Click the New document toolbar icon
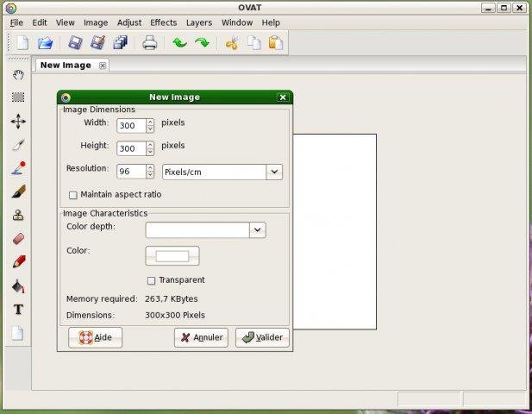Image resolution: width=532 pixels, height=414 pixels. click(22, 43)
